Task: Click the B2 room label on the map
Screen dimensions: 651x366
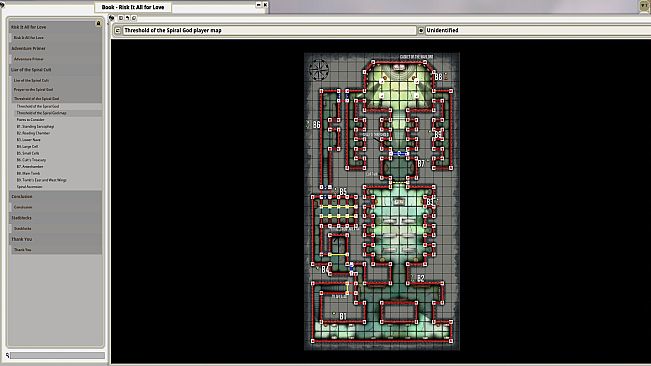Action: click(421, 278)
